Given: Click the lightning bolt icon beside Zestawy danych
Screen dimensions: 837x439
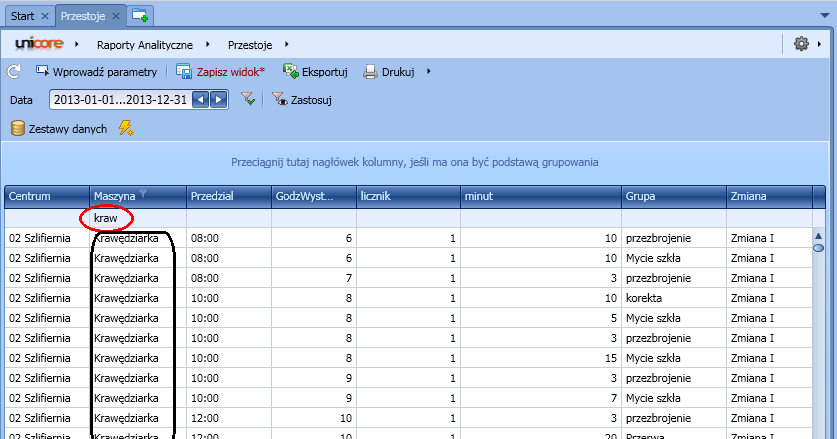Looking at the screenshot, I should pos(126,128).
